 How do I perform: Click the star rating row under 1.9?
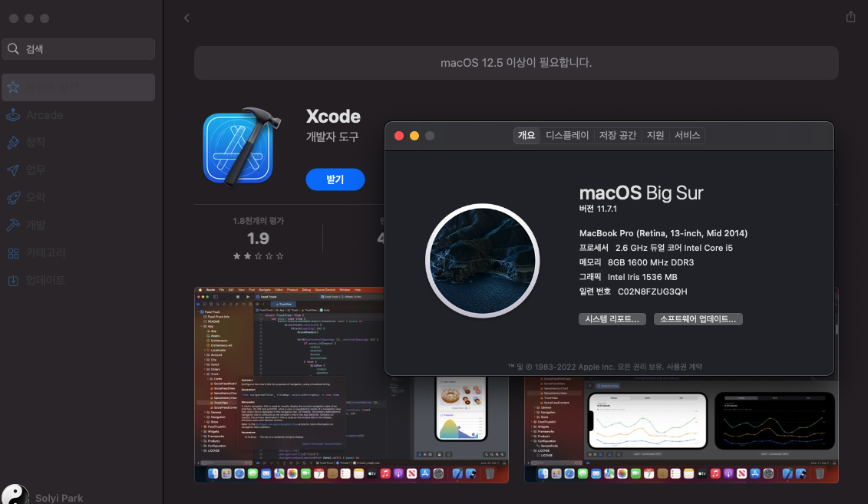[x=258, y=256]
